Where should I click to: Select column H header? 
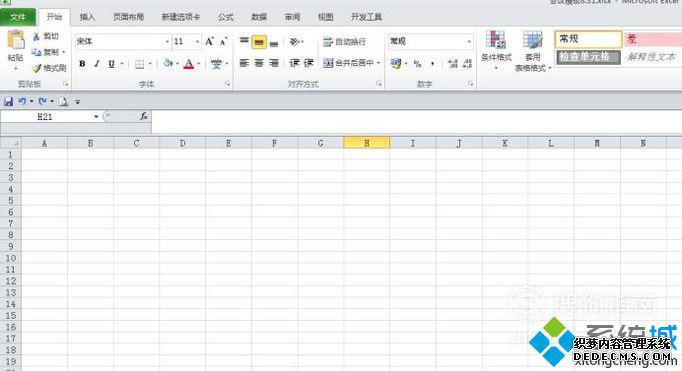[x=367, y=143]
